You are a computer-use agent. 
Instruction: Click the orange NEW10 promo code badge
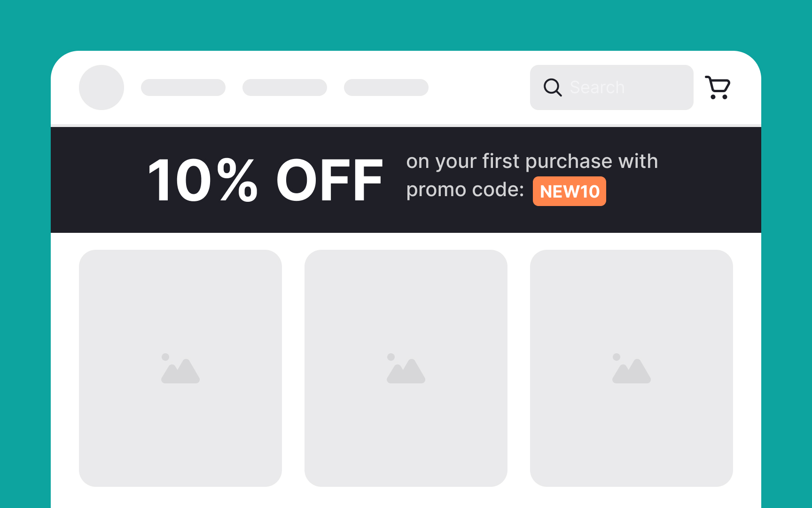coord(569,191)
